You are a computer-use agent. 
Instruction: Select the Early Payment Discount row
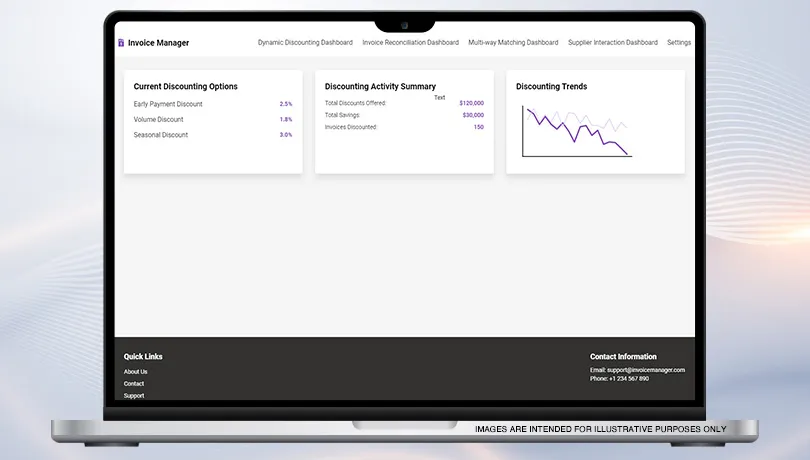pos(168,104)
